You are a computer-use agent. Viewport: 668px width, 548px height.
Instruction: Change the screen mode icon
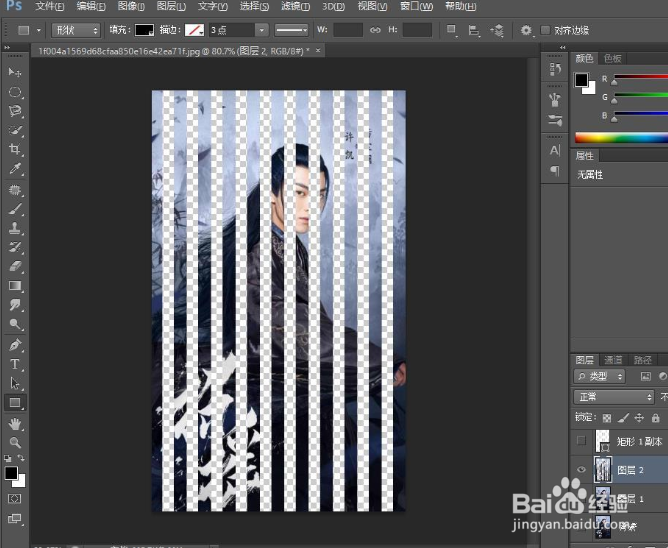[x=14, y=519]
